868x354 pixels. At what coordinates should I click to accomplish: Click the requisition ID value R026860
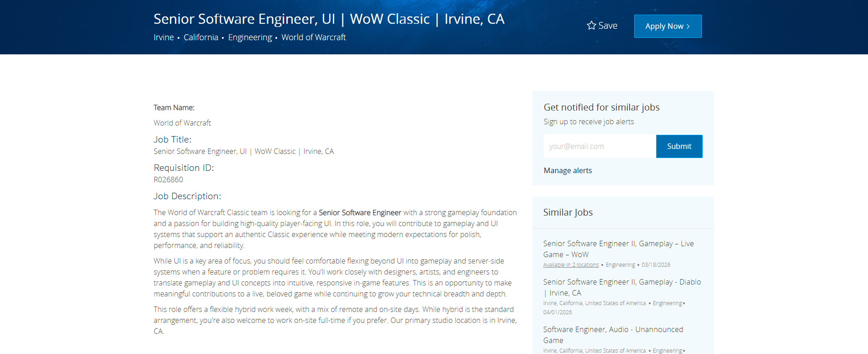pyautogui.click(x=168, y=180)
